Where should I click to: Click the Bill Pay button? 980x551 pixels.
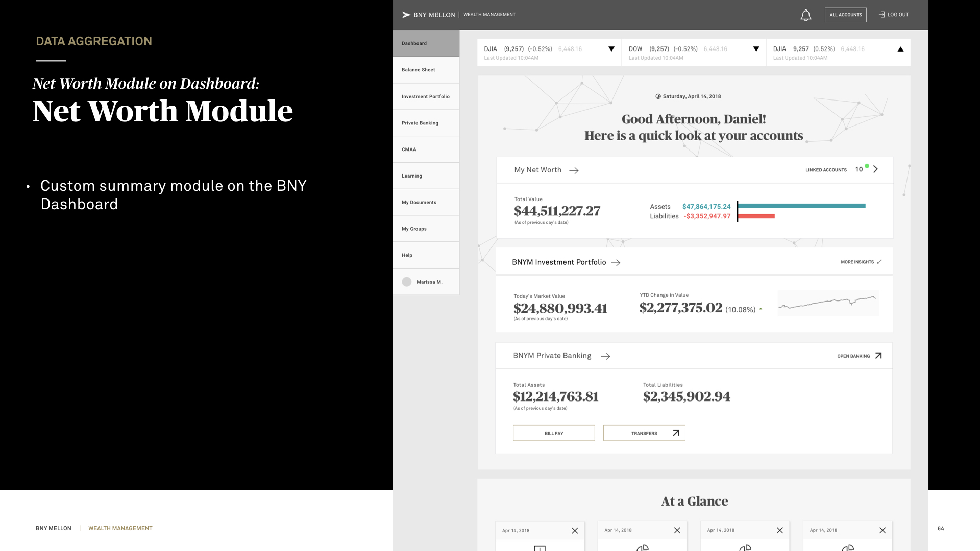(x=554, y=433)
